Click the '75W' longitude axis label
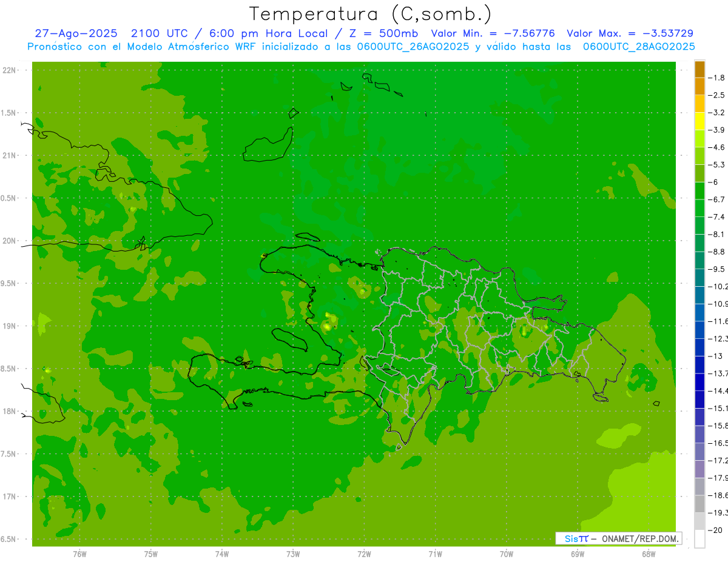Image resolution: width=728 pixels, height=562 pixels. pyautogui.click(x=151, y=554)
